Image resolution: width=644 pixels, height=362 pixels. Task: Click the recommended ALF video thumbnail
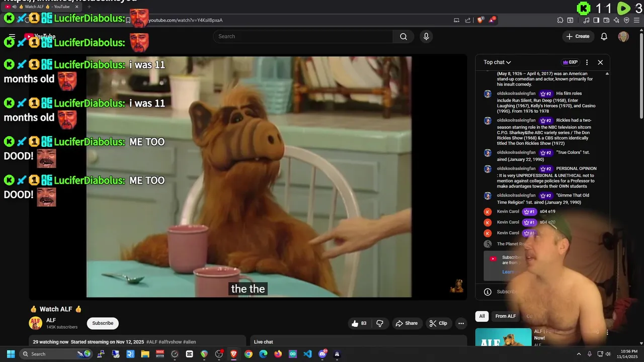point(503,337)
